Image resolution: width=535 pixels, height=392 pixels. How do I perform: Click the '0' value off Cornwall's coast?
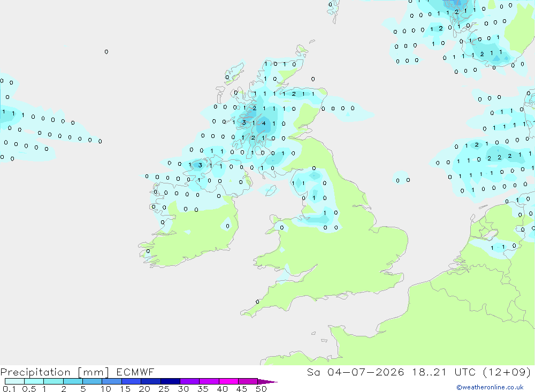click(257, 302)
